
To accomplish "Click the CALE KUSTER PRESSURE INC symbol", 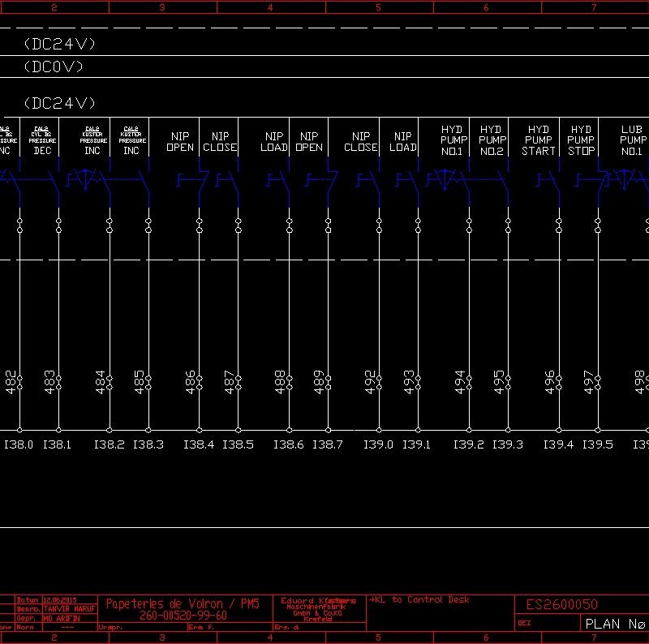I will click(91, 178).
